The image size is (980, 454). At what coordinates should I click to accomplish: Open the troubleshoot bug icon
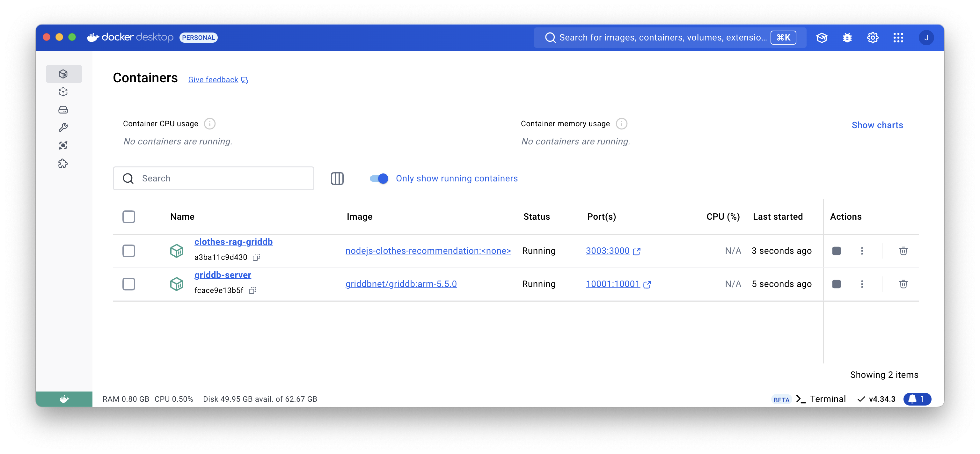pos(847,38)
